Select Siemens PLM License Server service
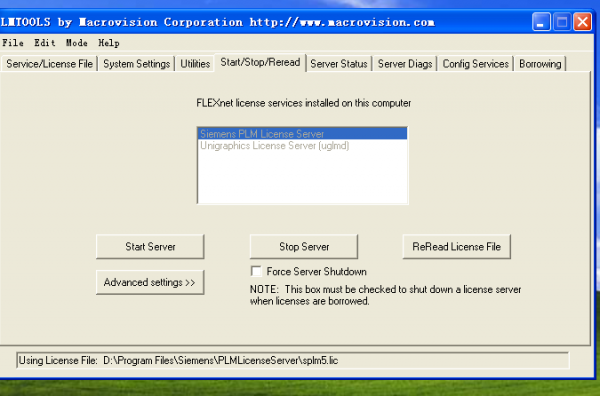 tap(302, 134)
